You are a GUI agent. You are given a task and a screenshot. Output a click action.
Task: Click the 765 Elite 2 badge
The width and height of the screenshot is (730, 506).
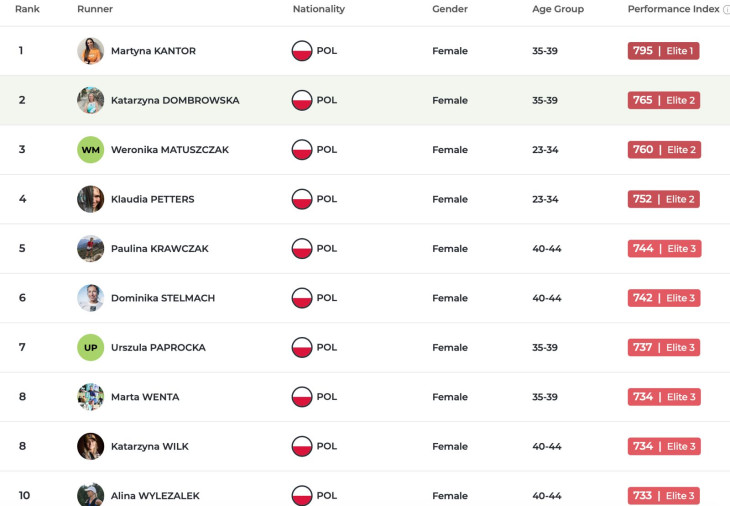(x=663, y=100)
